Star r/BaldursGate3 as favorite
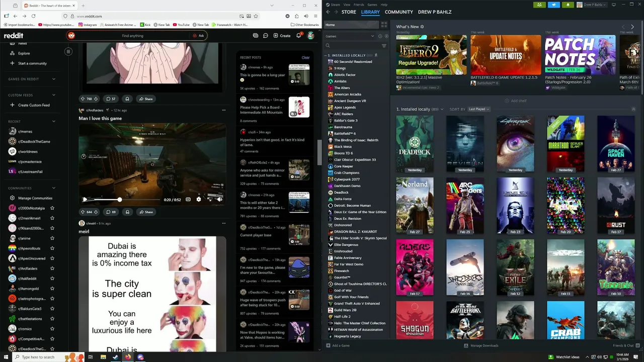Viewport: 644px width, 362px height. click(52, 309)
